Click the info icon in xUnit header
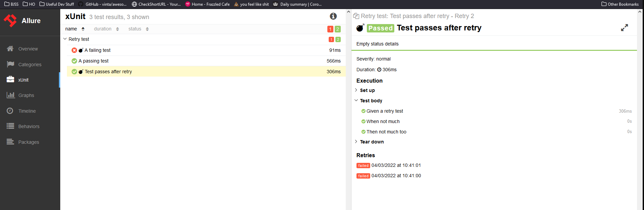 [333, 16]
